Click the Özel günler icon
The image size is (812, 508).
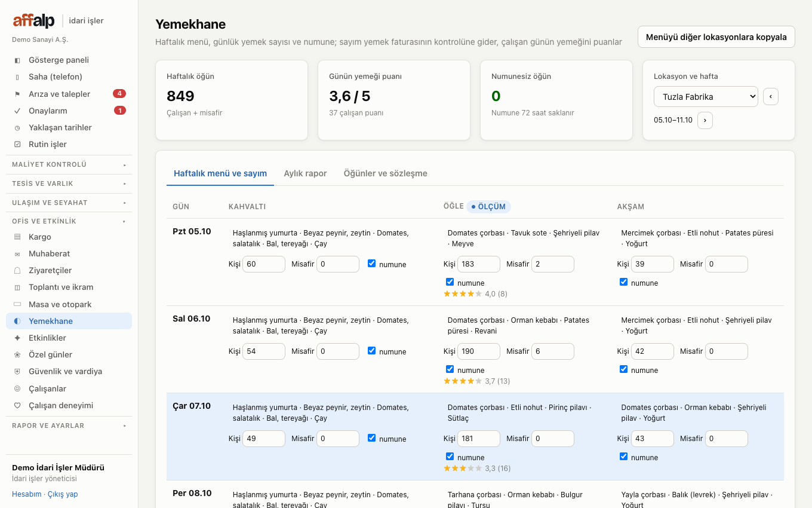17,355
